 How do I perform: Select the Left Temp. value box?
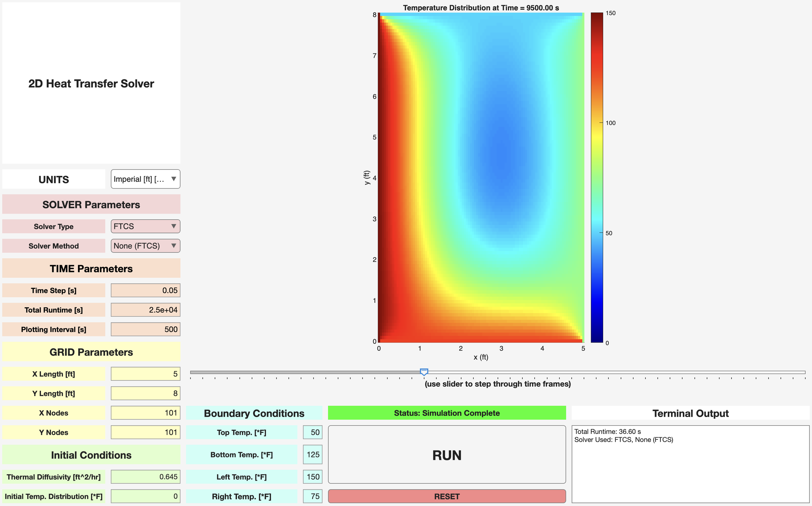[312, 476]
